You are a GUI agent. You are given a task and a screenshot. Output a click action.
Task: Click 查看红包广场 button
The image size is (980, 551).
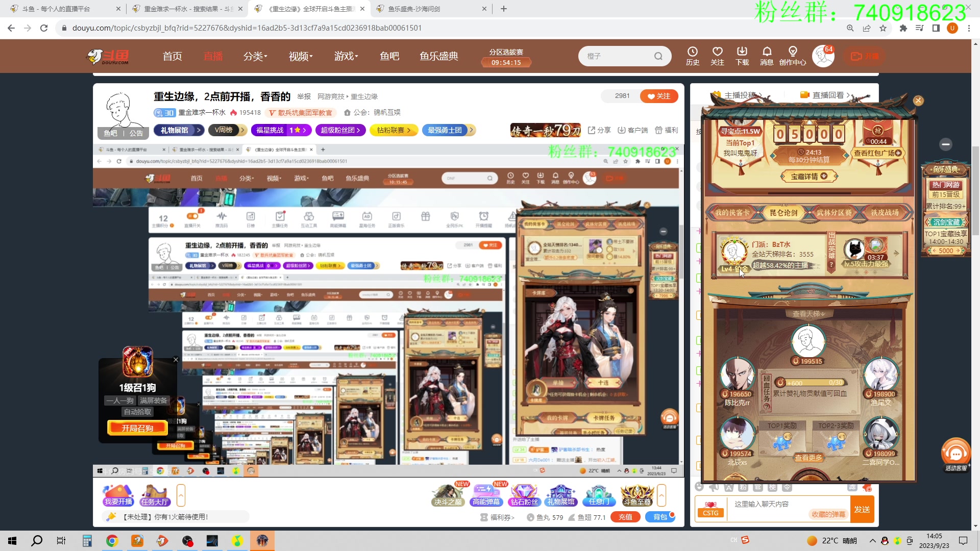pyautogui.click(x=878, y=153)
